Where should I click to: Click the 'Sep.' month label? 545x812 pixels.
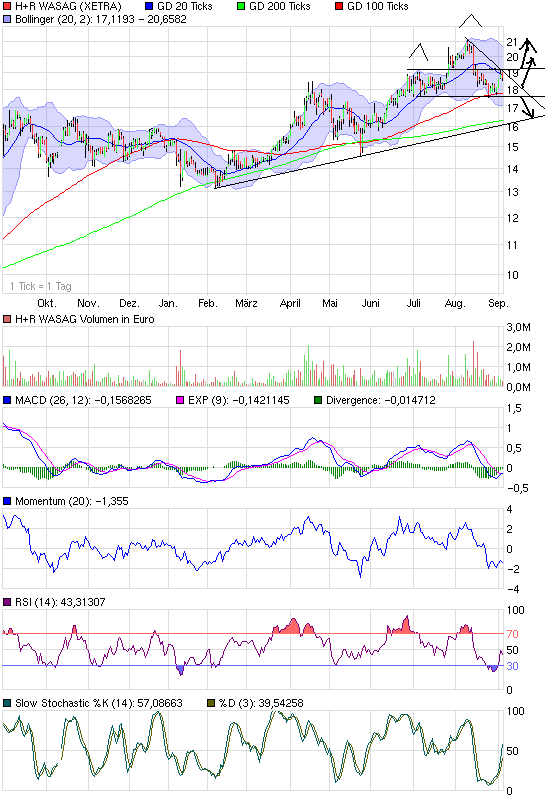(498, 303)
